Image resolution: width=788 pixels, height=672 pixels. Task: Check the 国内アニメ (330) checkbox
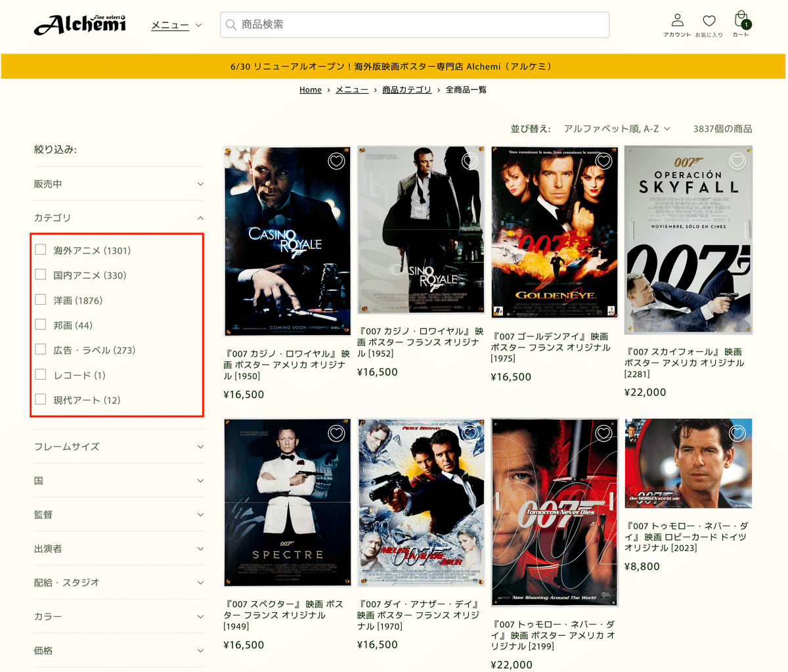[41, 275]
